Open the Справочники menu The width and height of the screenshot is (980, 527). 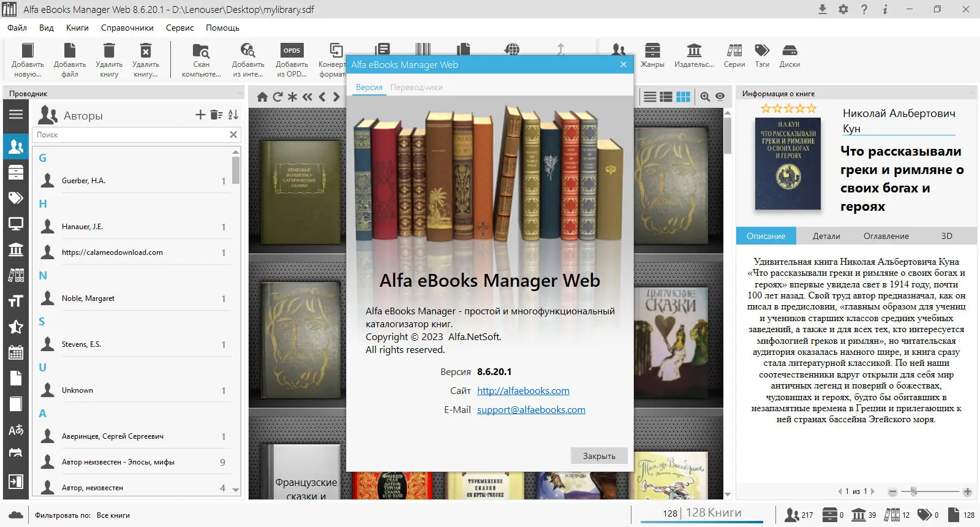(x=127, y=28)
